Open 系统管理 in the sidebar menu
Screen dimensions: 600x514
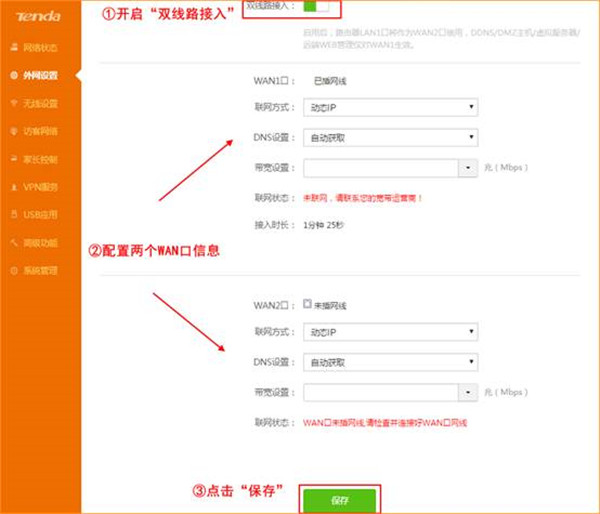coord(40,270)
